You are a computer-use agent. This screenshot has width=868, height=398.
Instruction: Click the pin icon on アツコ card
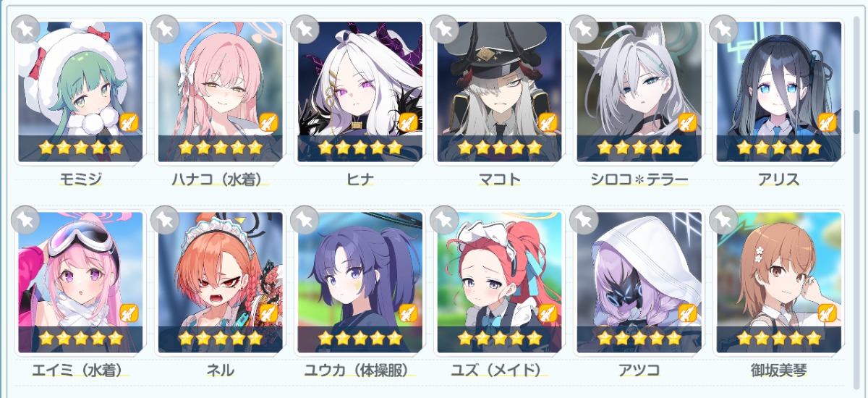[x=584, y=220]
